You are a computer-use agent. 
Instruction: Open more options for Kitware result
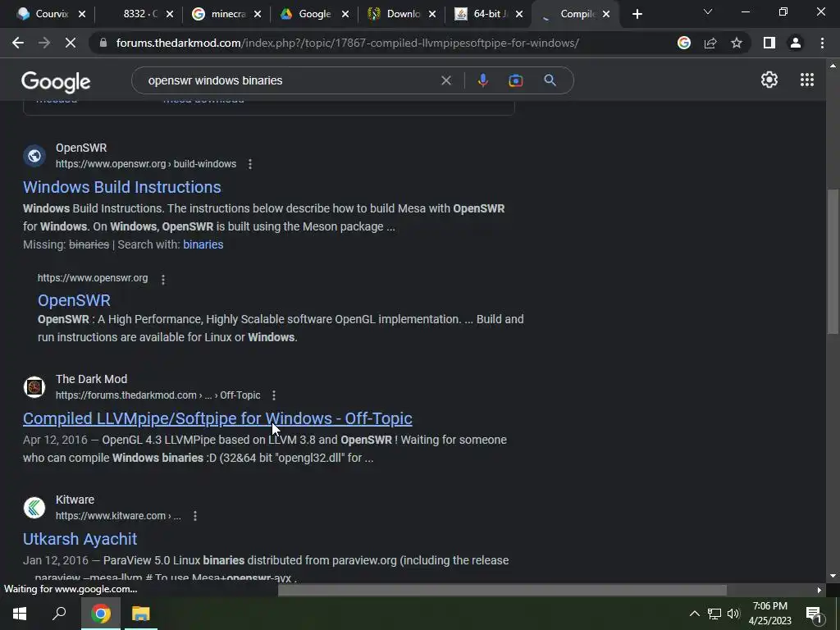[195, 516]
